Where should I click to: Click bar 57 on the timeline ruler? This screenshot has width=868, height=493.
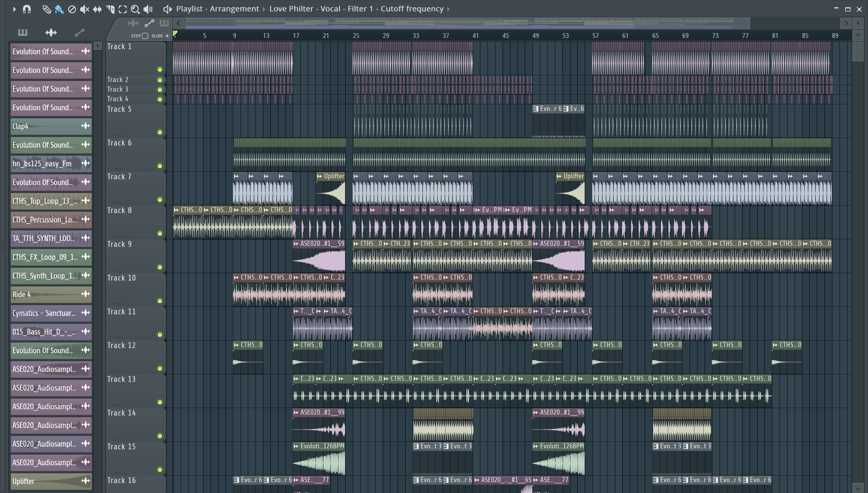click(x=596, y=36)
